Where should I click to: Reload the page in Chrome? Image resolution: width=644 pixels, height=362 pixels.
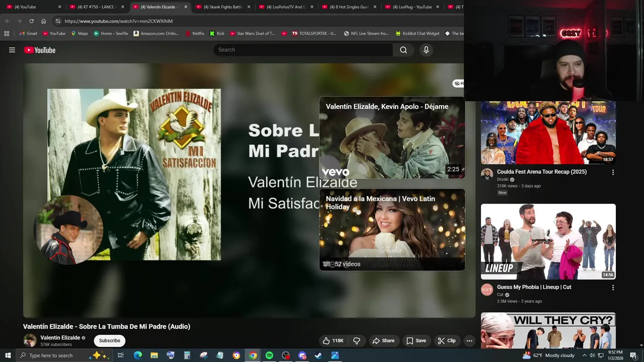(x=31, y=21)
